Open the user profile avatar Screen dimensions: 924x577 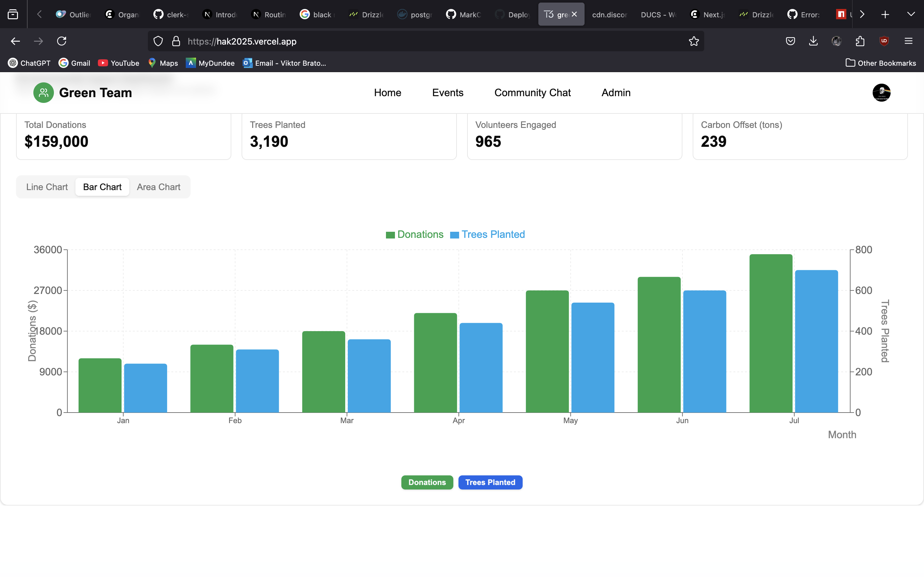tap(881, 93)
